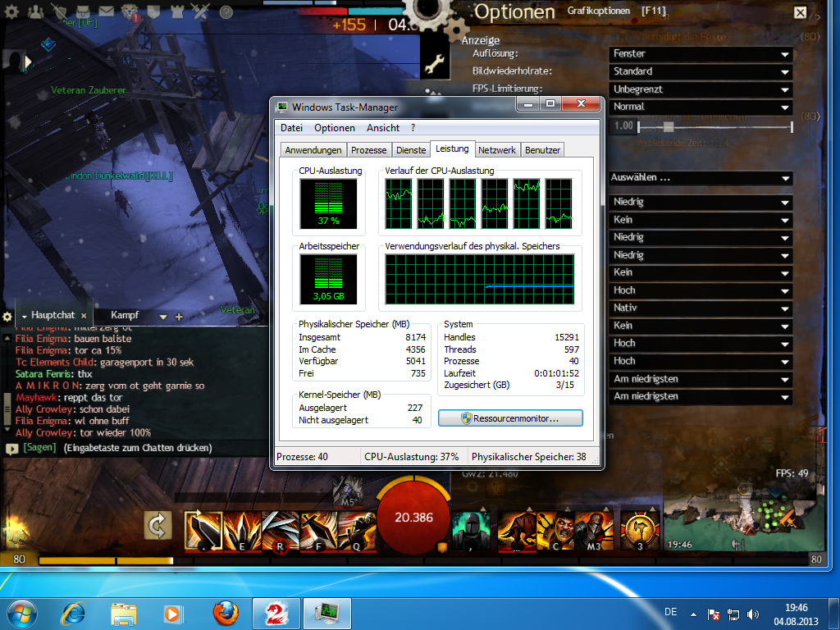Switch to the Kampf chat tab

(x=125, y=315)
